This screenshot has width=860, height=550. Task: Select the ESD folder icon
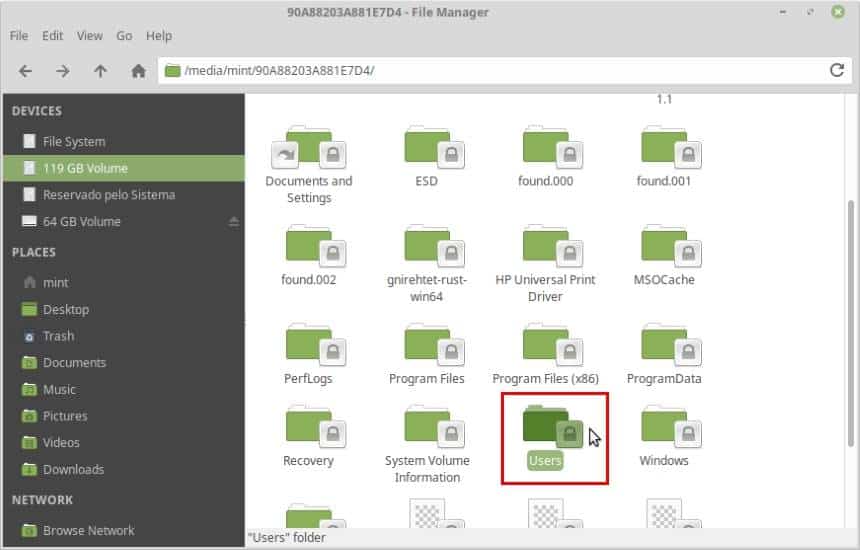point(434,148)
